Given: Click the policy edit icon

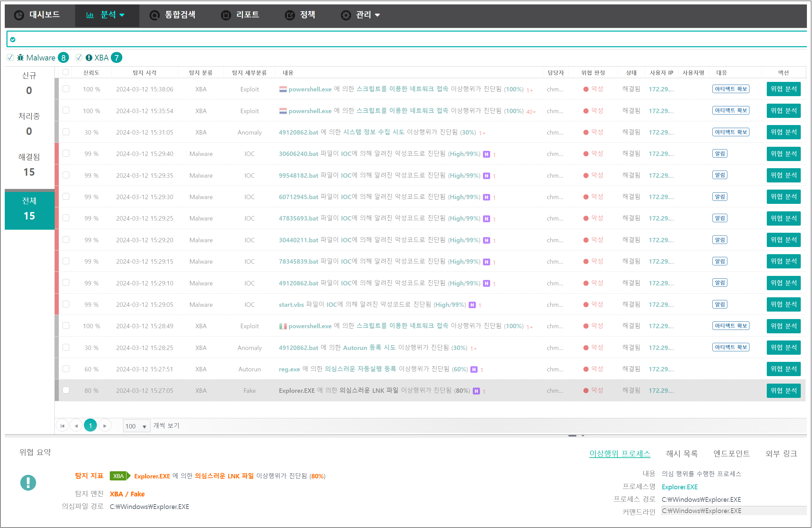Looking at the screenshot, I should 290,15.
